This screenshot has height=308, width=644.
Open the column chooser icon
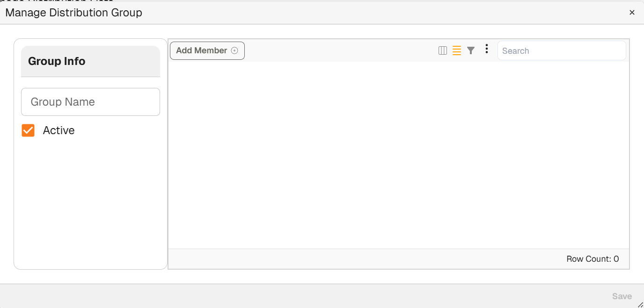point(442,50)
